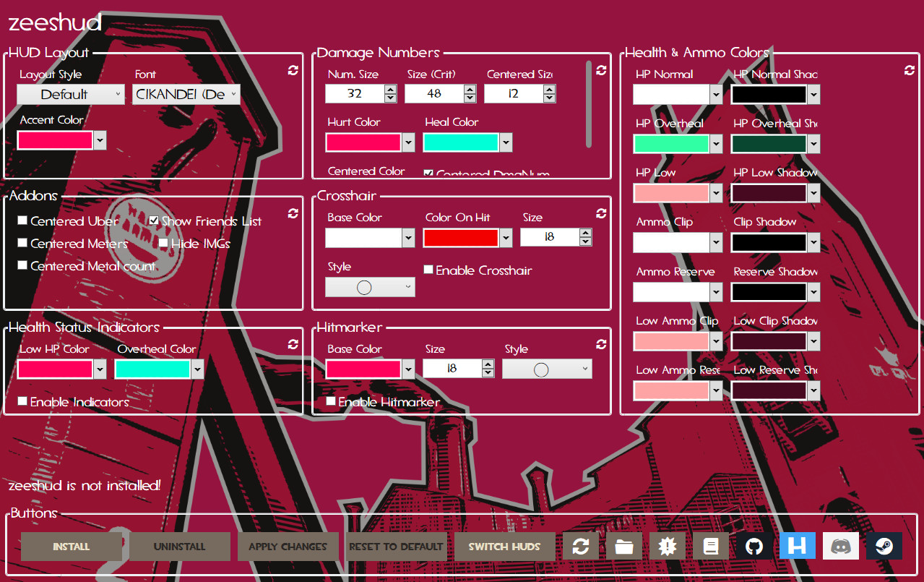Click the refresh icon in the Buttons bar

581,546
